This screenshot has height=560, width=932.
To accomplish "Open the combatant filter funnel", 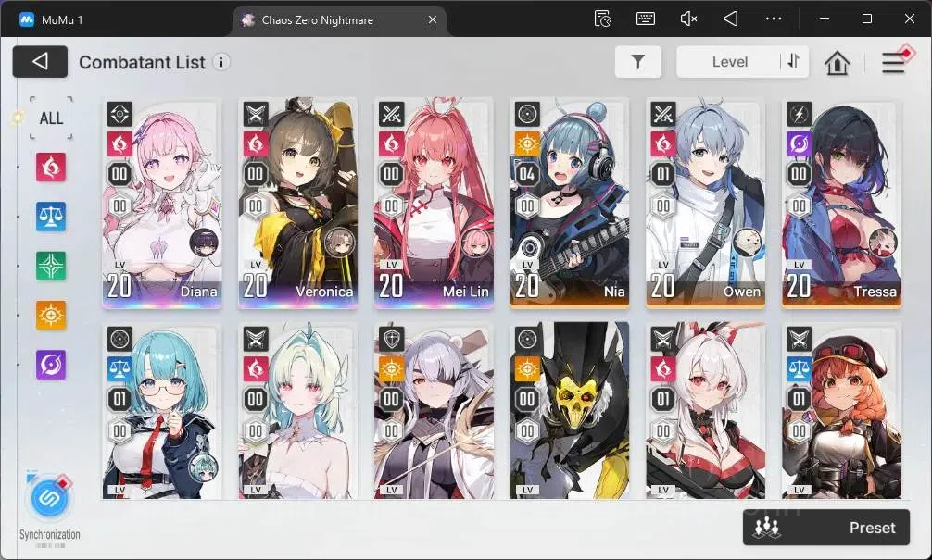I will (637, 62).
